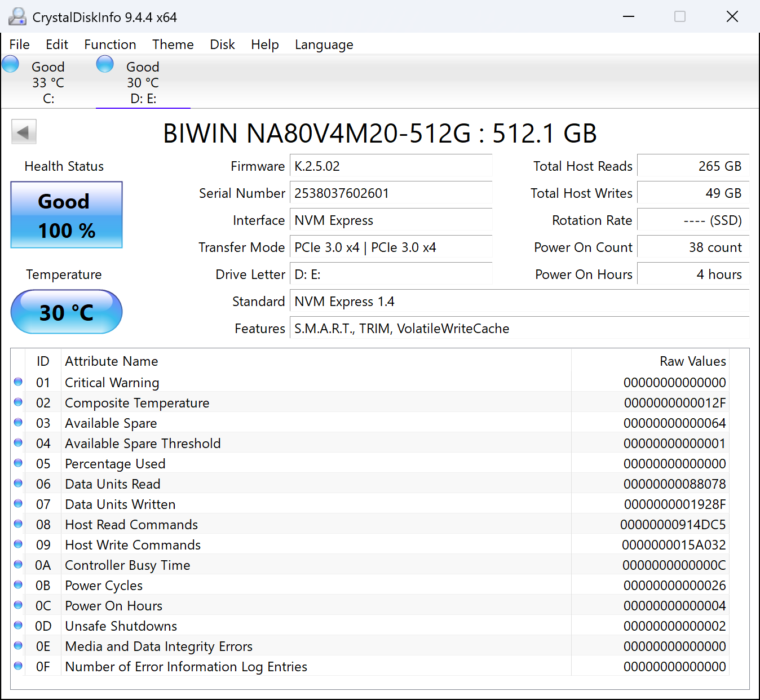Select the Composite Temperature attribute name
Image resolution: width=760 pixels, height=700 pixels.
click(137, 403)
